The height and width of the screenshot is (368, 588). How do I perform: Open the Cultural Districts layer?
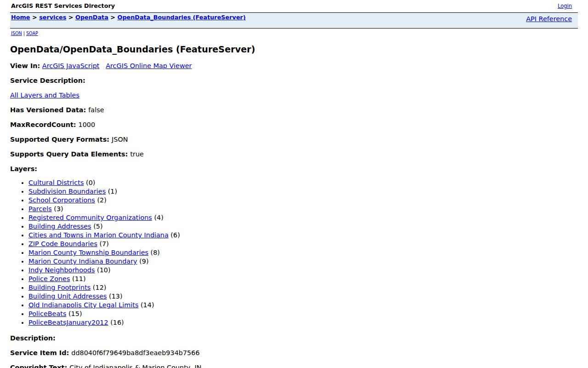point(56,183)
